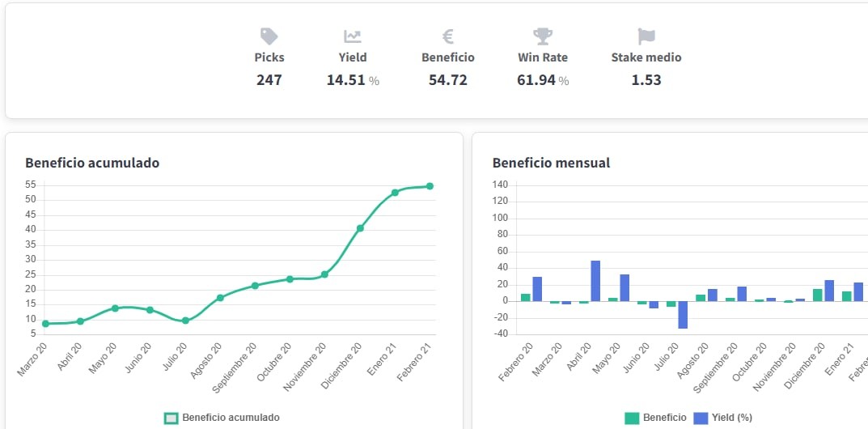Click the Febrero 21 point on cumulative line
This screenshot has width=868, height=429.
430,186
